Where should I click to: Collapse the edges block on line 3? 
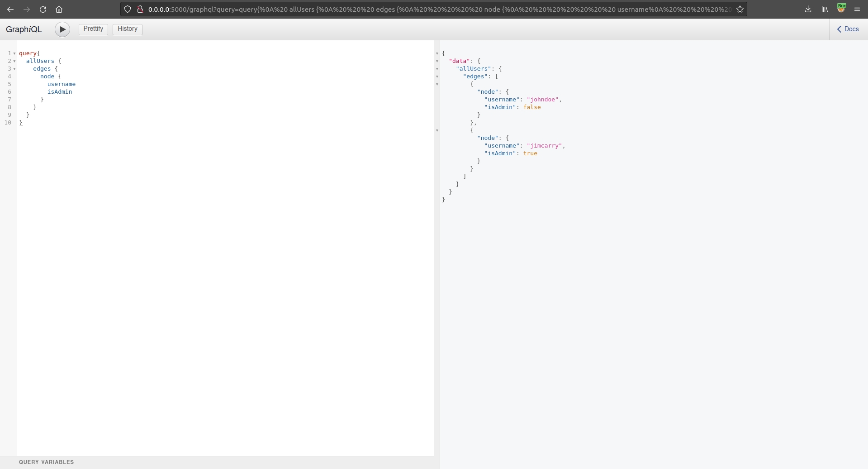click(14, 69)
